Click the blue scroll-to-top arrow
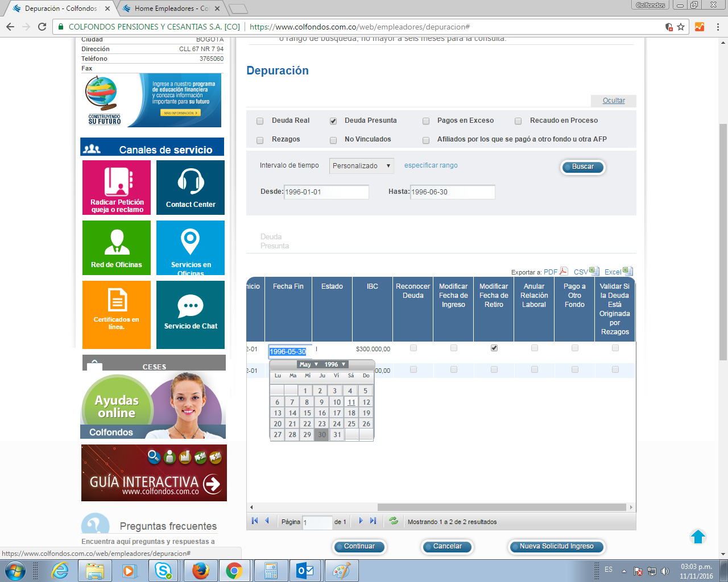Image resolution: width=728 pixels, height=582 pixels. [x=698, y=537]
